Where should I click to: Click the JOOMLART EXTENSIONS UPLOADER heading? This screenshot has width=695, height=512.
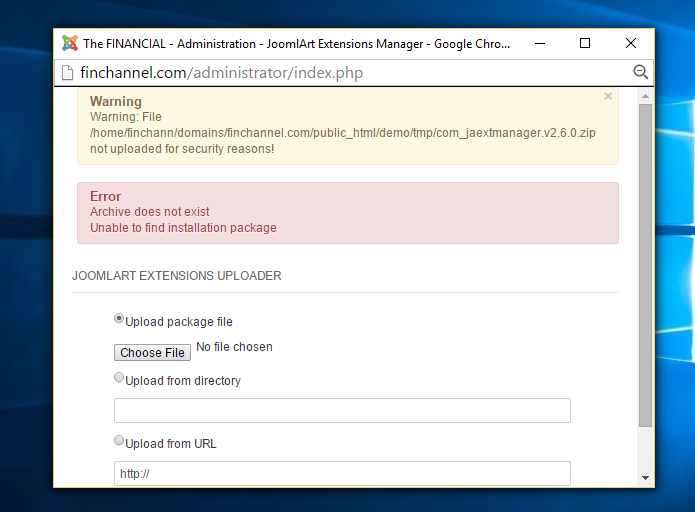[177, 276]
